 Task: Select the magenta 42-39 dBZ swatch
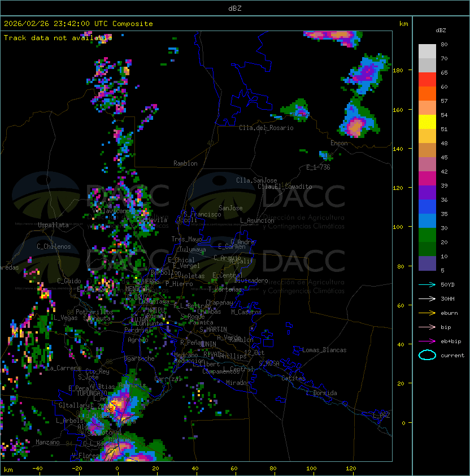[427, 179]
